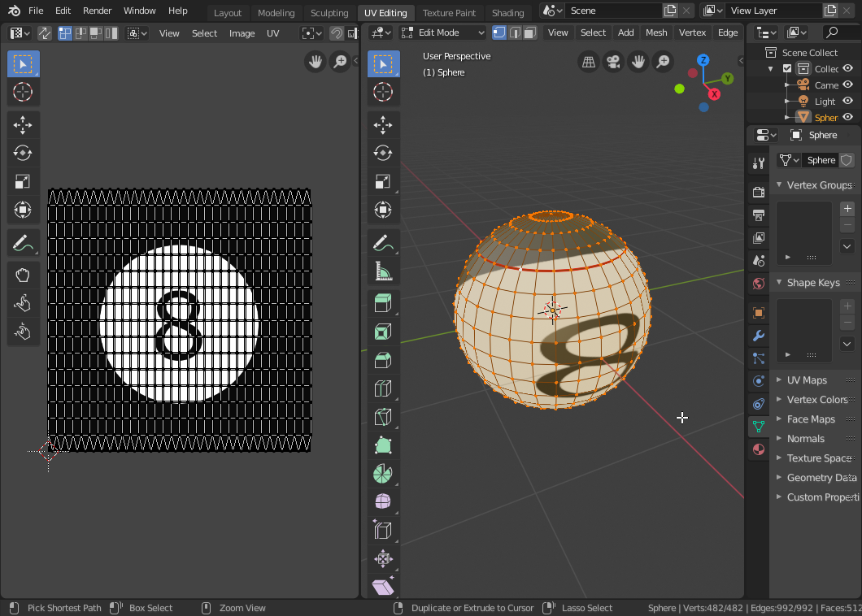The width and height of the screenshot is (862, 616).
Task: Activate the Loop Cut tool
Action: click(383, 388)
